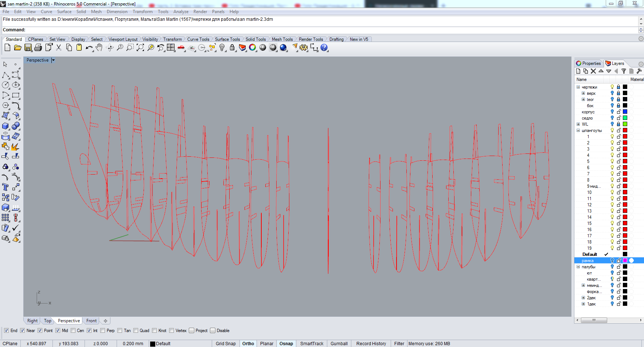Select the Zoom Extents magnifier icon

click(140, 48)
